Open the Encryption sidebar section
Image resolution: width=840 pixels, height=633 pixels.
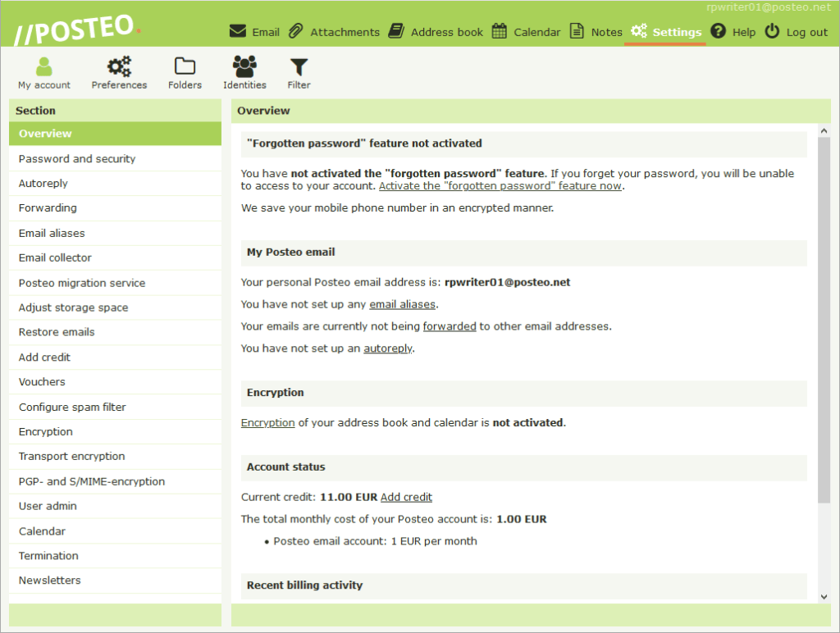pyautogui.click(x=115, y=431)
